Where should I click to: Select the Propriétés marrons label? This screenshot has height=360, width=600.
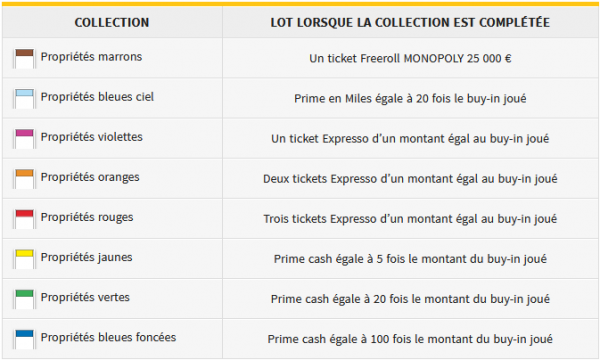(91, 57)
